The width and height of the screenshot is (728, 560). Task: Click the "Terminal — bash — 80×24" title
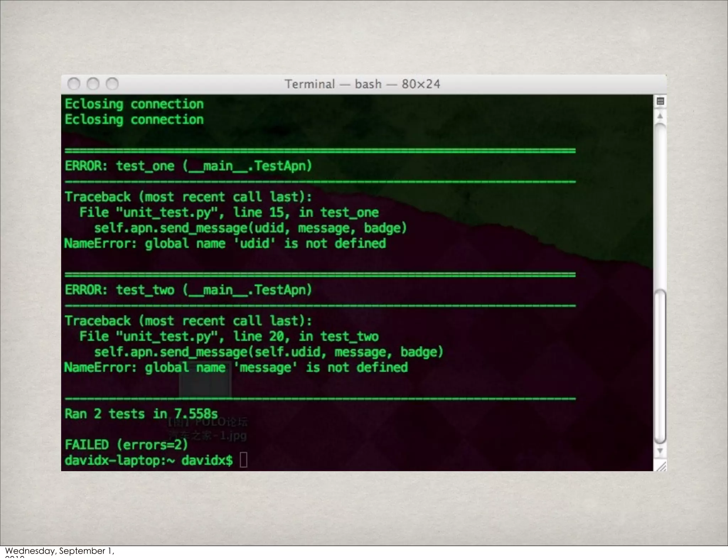pyautogui.click(x=362, y=84)
